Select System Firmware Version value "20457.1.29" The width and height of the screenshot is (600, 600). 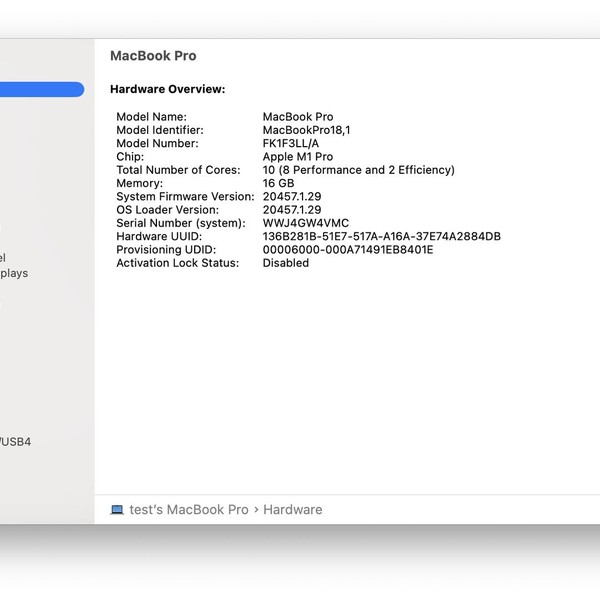pos(292,197)
